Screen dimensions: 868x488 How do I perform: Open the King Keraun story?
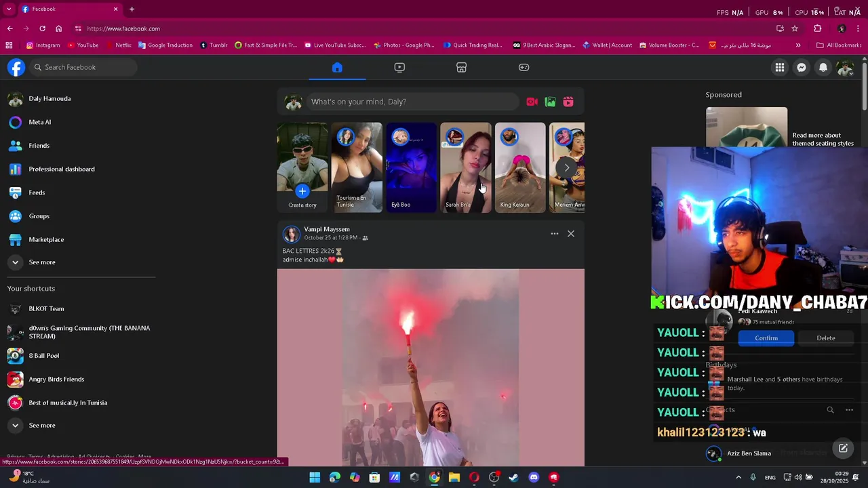point(520,167)
